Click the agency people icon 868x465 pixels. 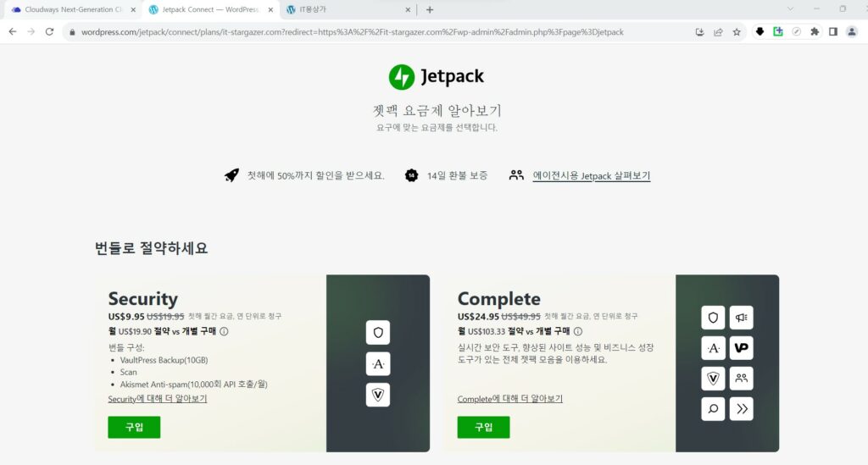(516, 175)
